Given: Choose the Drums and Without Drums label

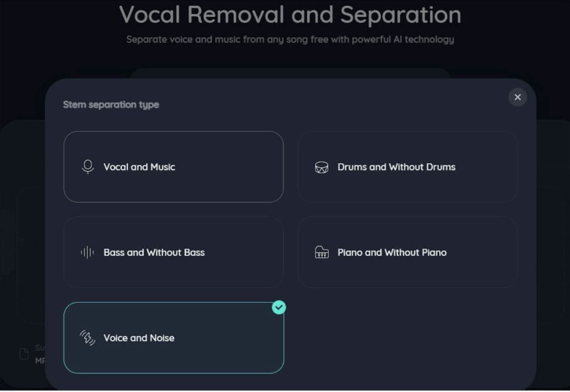Looking at the screenshot, I should 396,167.
